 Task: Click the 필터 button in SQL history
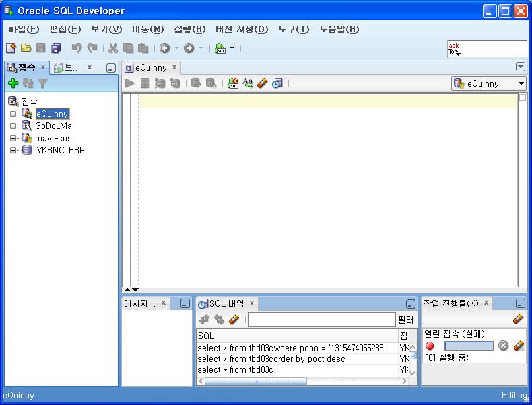pyautogui.click(x=405, y=320)
